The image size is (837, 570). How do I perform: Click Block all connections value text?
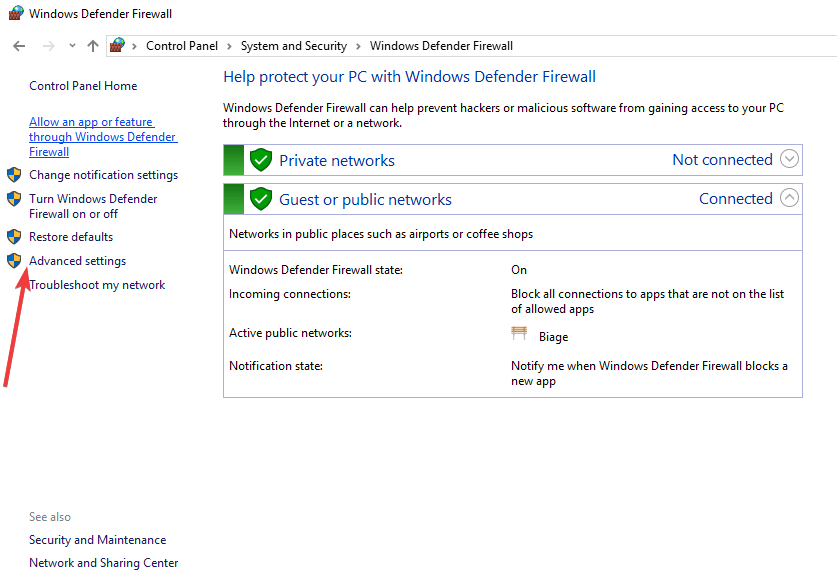pyautogui.click(x=648, y=302)
